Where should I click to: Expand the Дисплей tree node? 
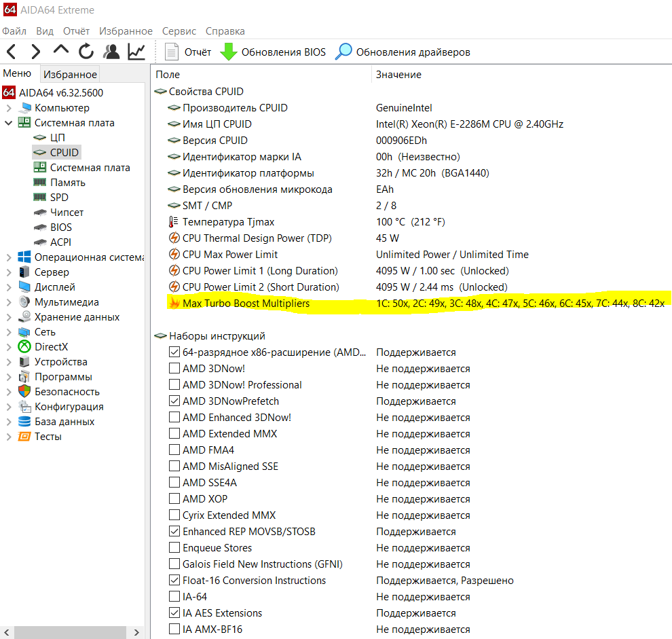(9, 287)
